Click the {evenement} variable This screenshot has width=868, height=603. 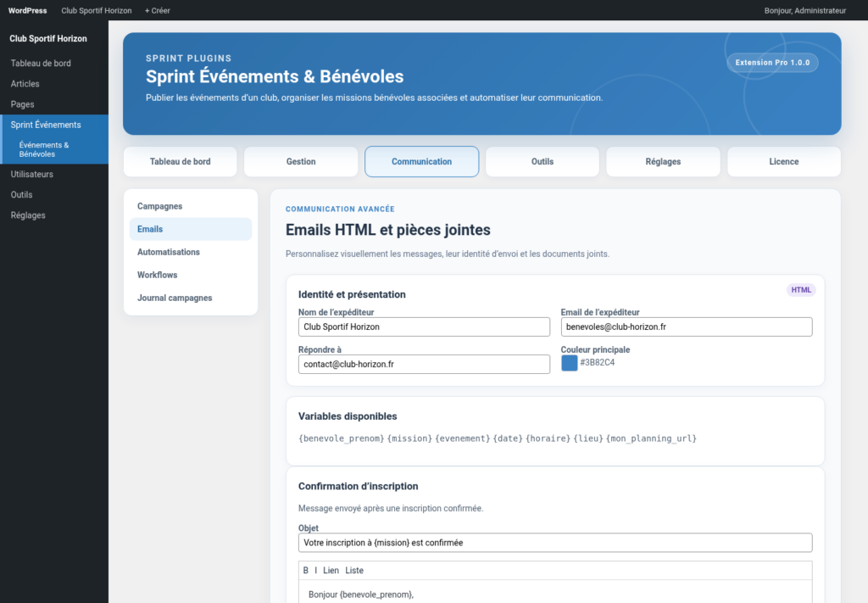click(463, 438)
